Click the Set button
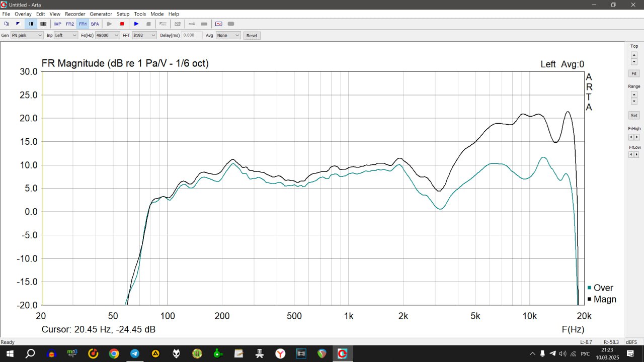This screenshot has height=362, width=644. (634, 116)
